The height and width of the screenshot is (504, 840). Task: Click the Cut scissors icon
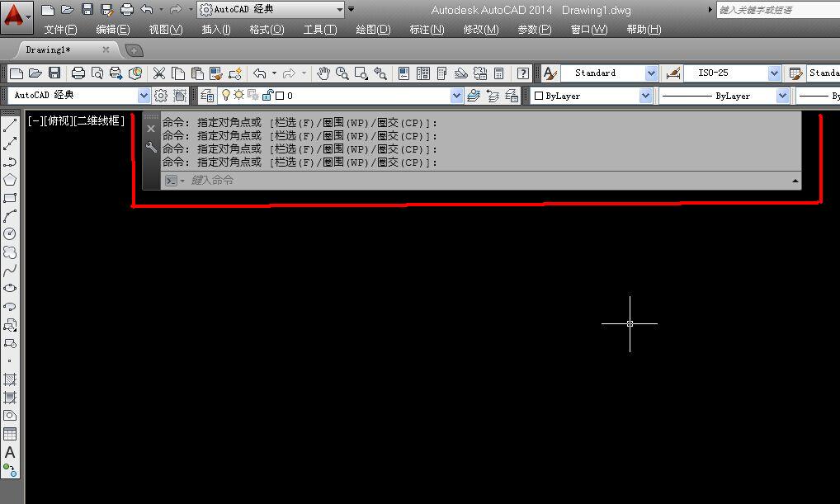159,73
